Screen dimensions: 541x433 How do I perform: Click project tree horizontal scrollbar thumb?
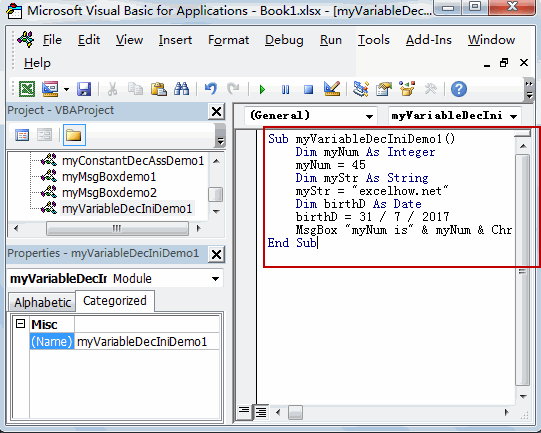pyautogui.click(x=117, y=228)
